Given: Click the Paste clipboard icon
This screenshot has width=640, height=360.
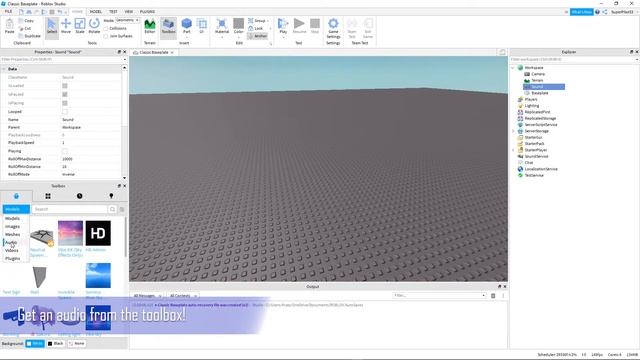Looking at the screenshot, I should (x=9, y=27).
